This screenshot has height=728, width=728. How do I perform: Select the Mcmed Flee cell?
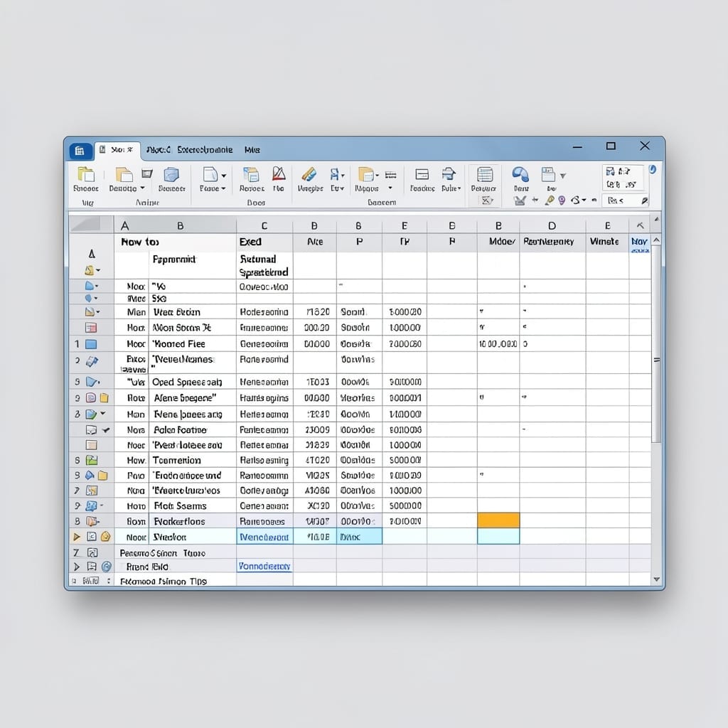coord(192,344)
